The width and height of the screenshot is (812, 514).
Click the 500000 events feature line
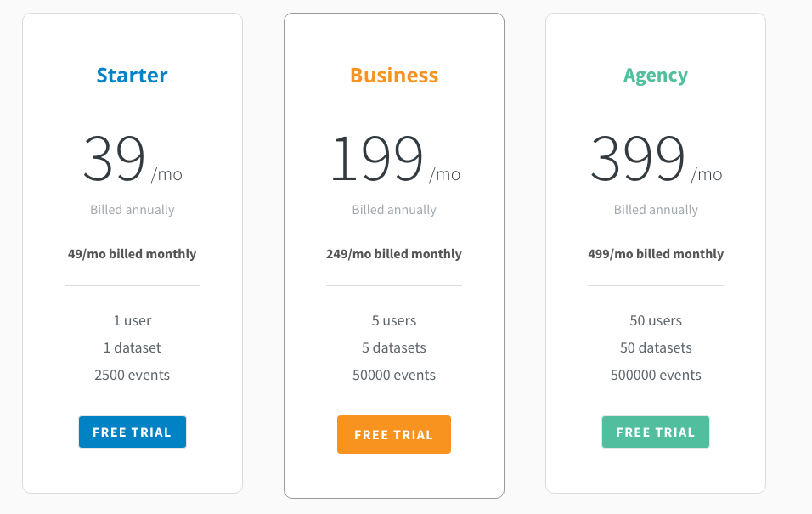tap(656, 375)
